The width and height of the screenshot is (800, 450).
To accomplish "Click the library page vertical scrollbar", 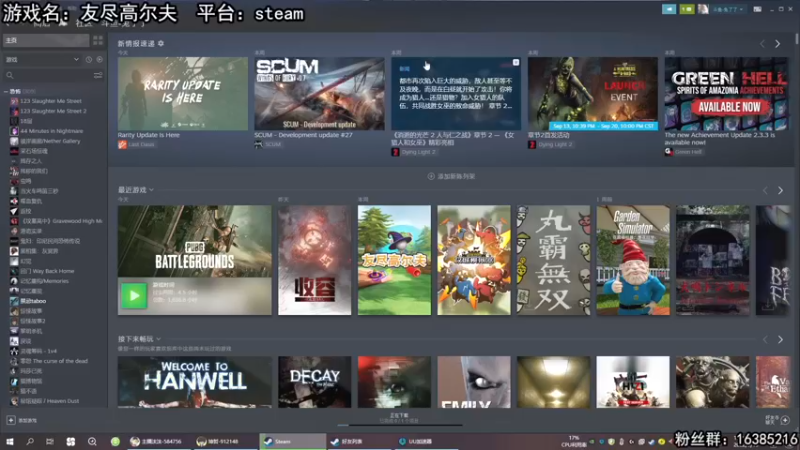I will tap(796, 39).
